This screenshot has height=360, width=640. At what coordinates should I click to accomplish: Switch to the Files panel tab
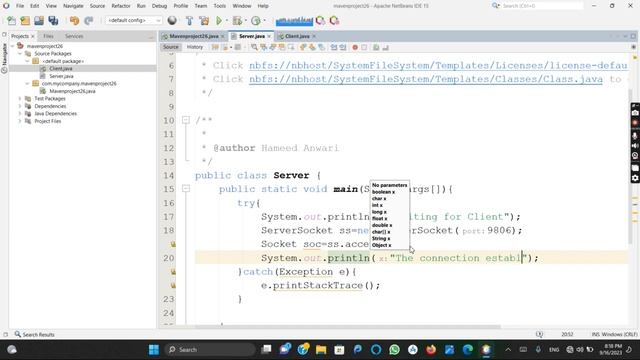(48, 36)
